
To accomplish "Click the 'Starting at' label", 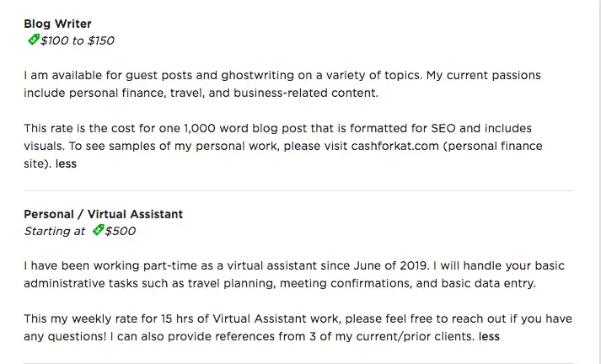I will tap(55, 231).
